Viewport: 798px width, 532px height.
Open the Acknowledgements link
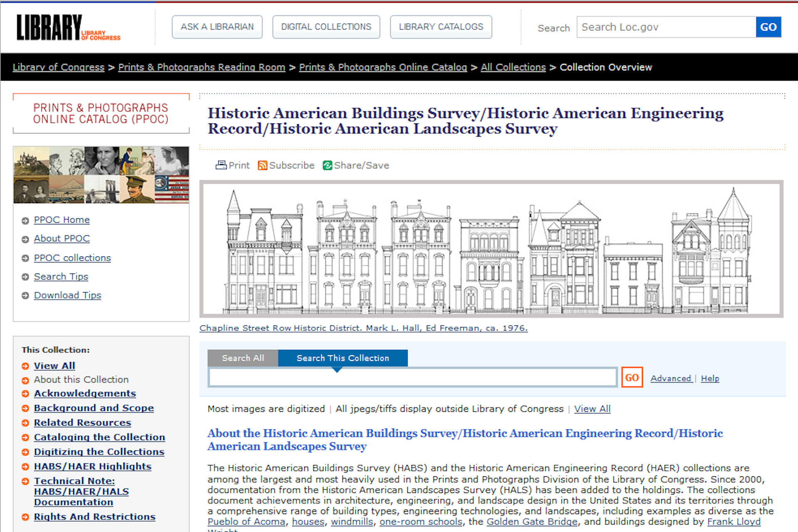[85, 393]
